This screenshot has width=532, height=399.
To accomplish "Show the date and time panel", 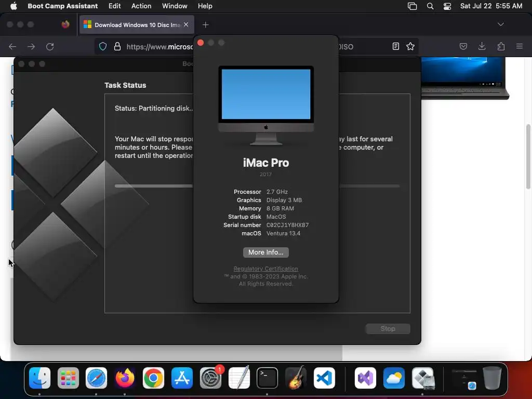I will [491, 6].
